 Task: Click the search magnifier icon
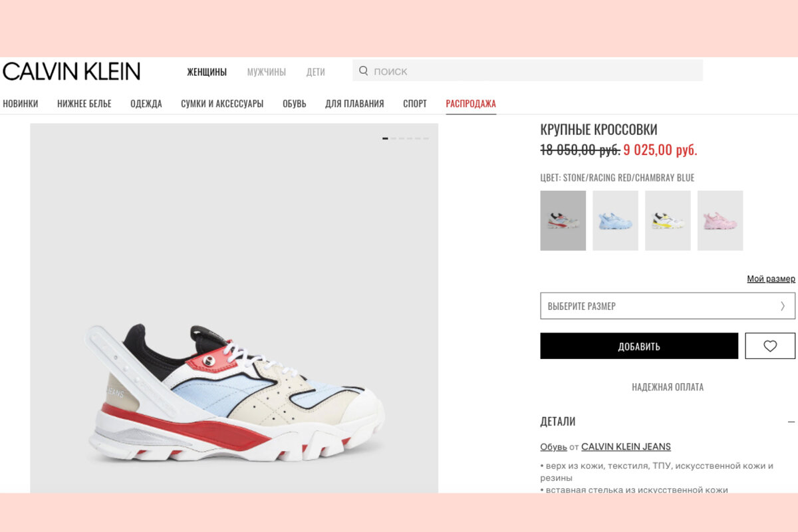pos(363,70)
